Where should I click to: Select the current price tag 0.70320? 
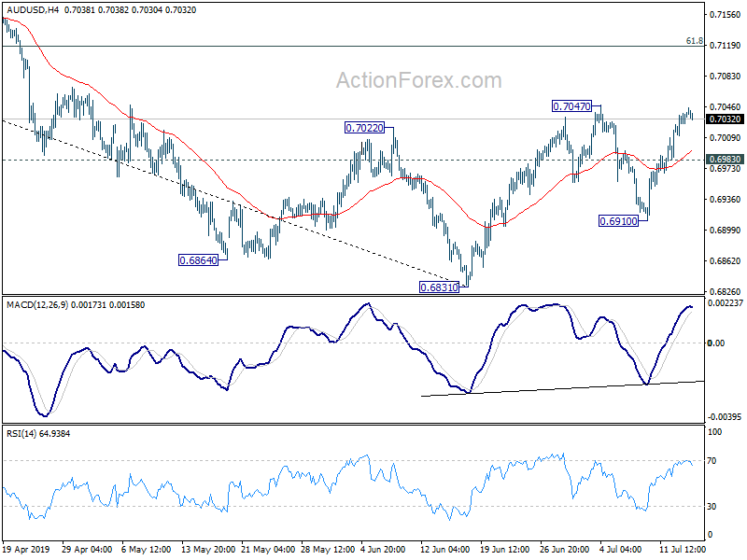pos(726,119)
